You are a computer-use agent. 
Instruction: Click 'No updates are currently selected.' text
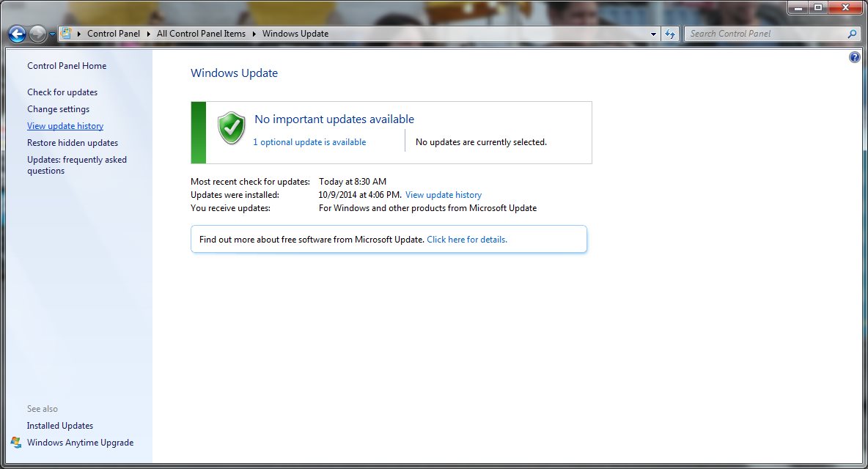(x=481, y=142)
